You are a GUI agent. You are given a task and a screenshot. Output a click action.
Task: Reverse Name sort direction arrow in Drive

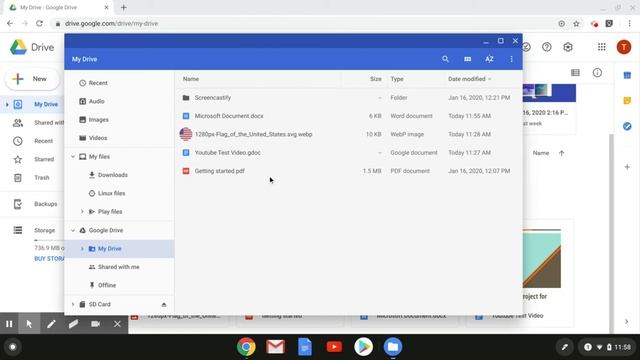pos(562,153)
